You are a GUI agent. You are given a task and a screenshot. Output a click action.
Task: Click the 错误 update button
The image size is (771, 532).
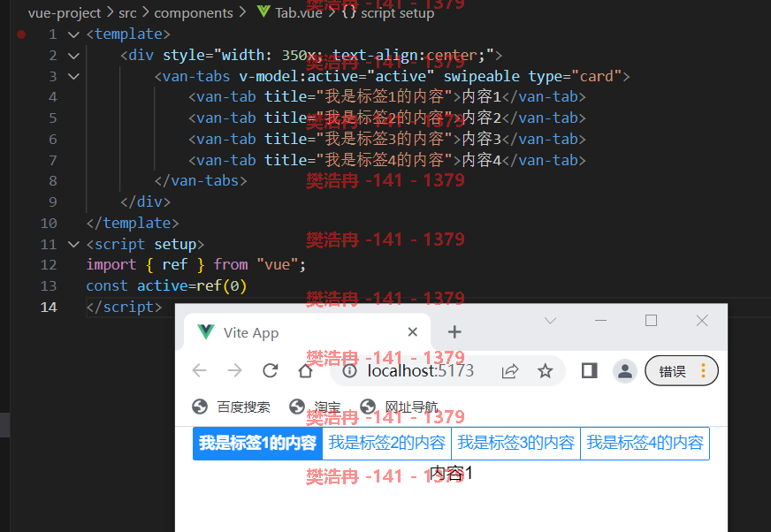[682, 371]
